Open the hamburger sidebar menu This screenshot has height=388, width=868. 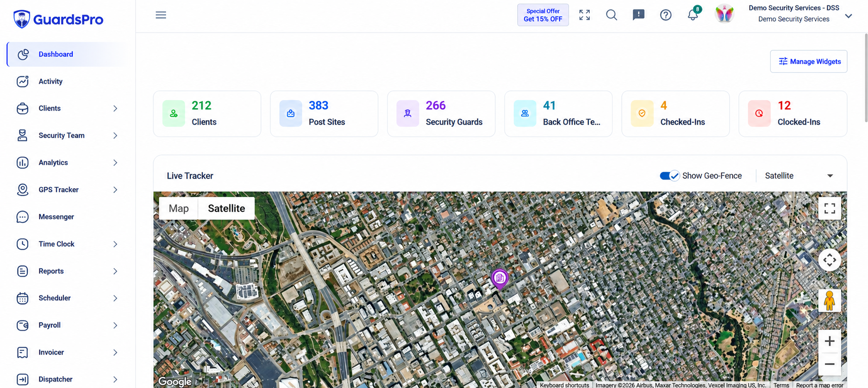click(161, 15)
